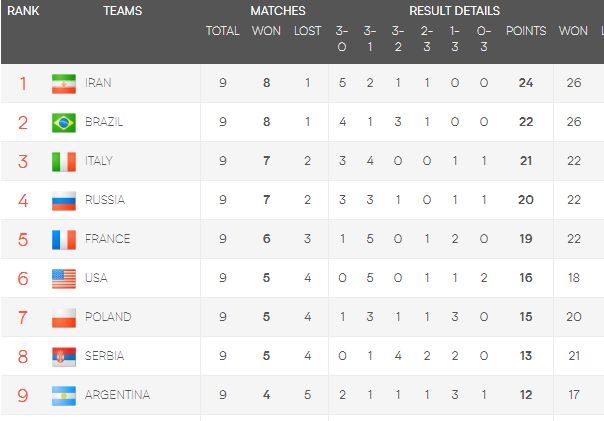This screenshot has width=604, height=421.
Task: Sort by the RANK column header
Action: pyautogui.click(x=23, y=11)
